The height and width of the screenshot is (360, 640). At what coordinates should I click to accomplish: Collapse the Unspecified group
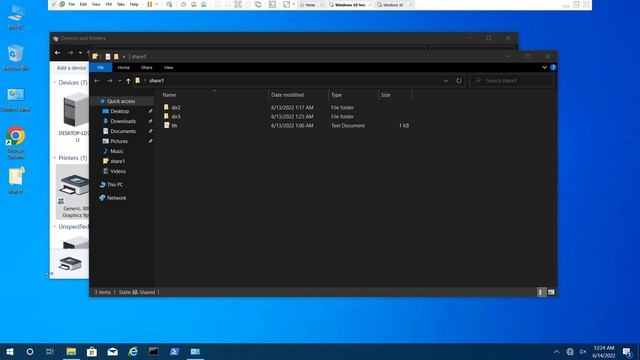pyautogui.click(x=54, y=227)
